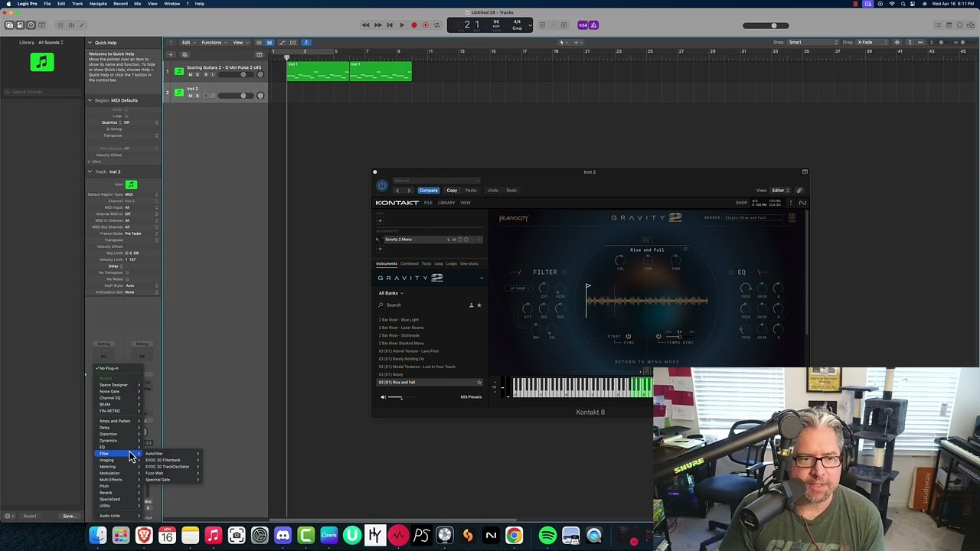Open the Mixer button in control bar
980x551 pixels.
(72, 25)
